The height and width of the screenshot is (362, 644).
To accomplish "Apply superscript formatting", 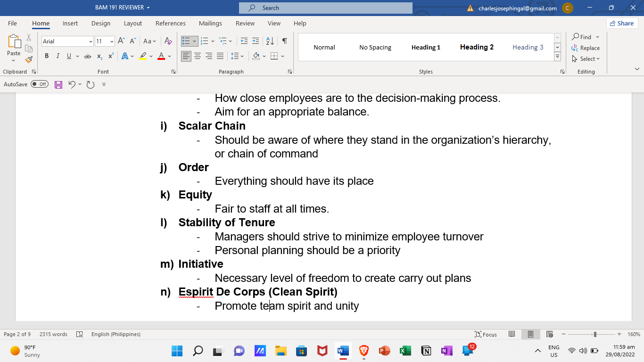I will tap(111, 56).
